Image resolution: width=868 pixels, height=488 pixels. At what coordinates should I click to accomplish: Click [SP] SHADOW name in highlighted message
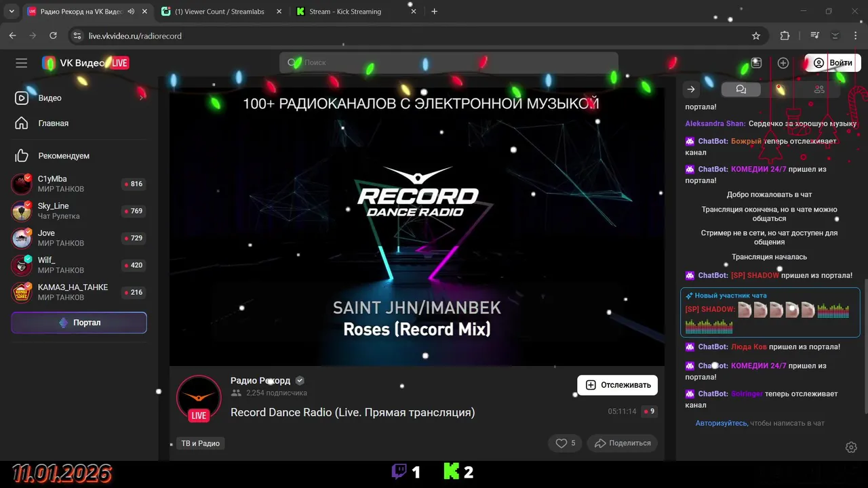(710, 310)
